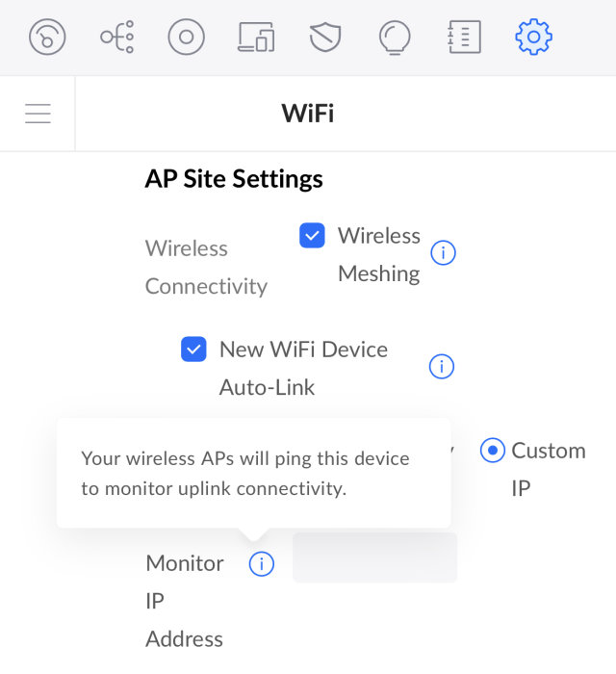The width and height of the screenshot is (616, 674).
Task: Click the Custom IP label text
Action: click(548, 451)
